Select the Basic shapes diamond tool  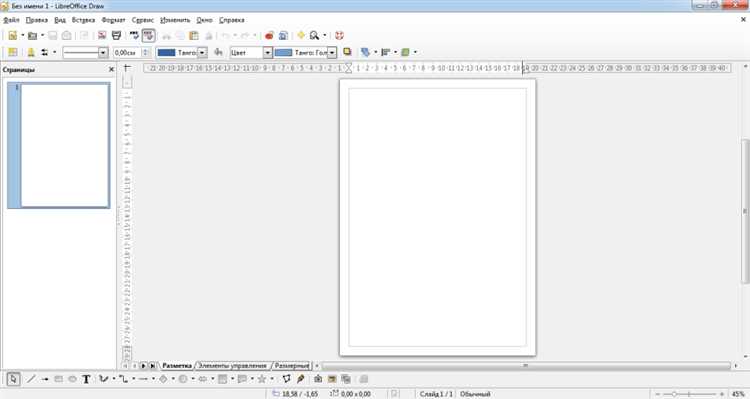(x=163, y=379)
